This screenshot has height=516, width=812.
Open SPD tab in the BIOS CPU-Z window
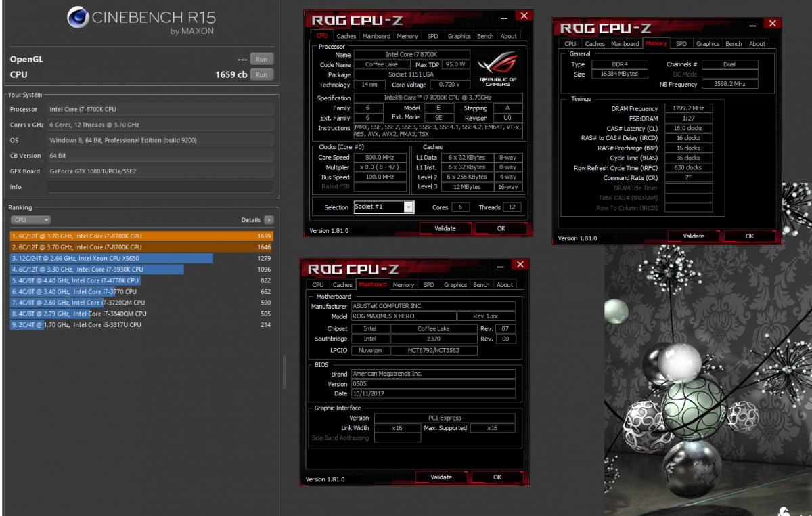coord(429,285)
